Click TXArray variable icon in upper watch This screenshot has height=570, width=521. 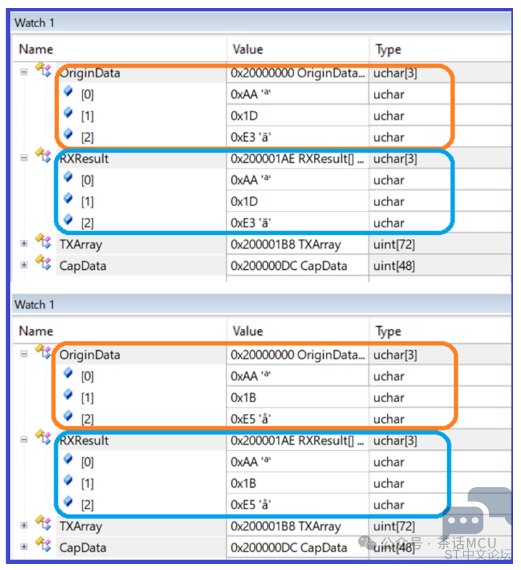[x=43, y=240]
